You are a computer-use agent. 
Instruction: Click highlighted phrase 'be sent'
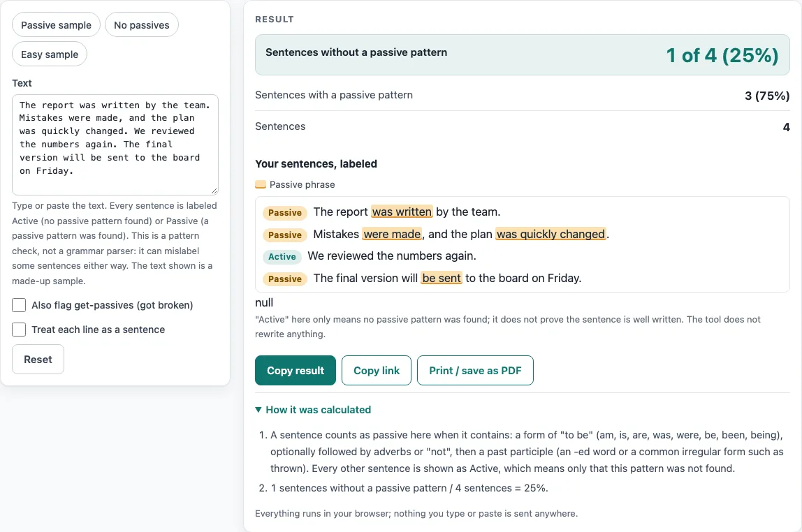coord(442,278)
